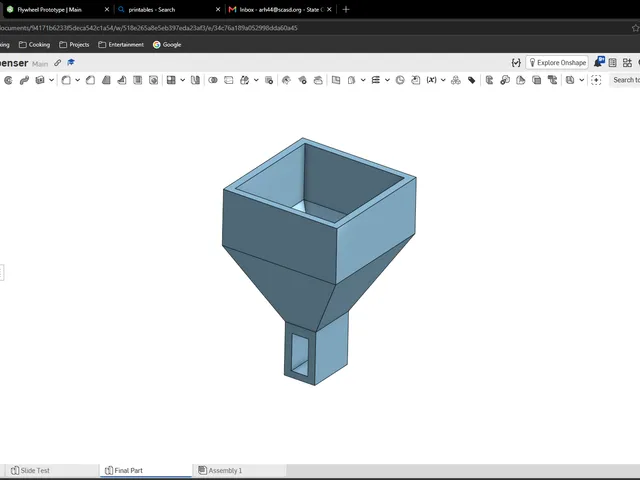The image size is (640, 480).
Task: Switch to printables - Search browser tab
Action: click(x=168, y=9)
